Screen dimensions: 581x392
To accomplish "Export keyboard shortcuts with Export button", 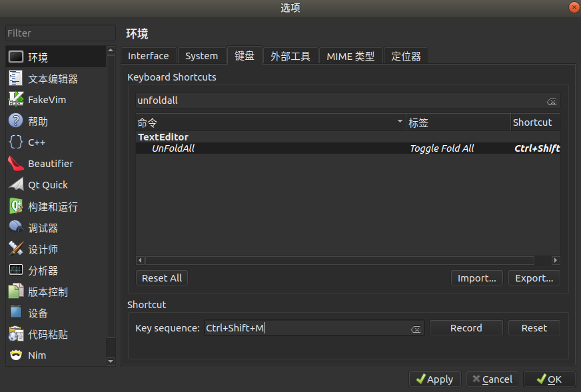I will pos(534,278).
